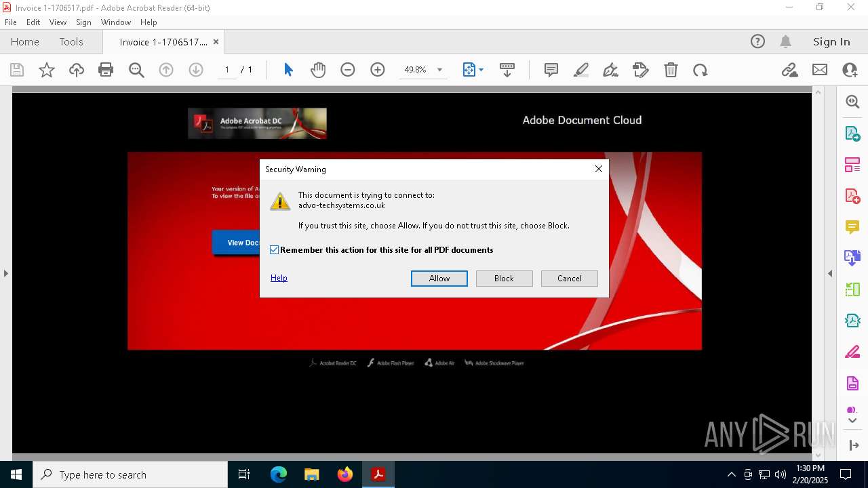868x488 pixels.
Task: Open Help link in Security Warning
Action: coord(279,278)
